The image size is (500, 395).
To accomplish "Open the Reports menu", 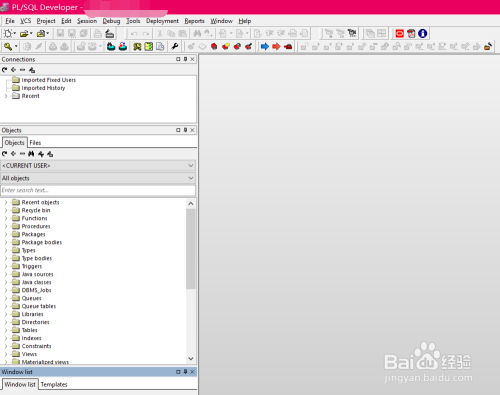I will [194, 21].
